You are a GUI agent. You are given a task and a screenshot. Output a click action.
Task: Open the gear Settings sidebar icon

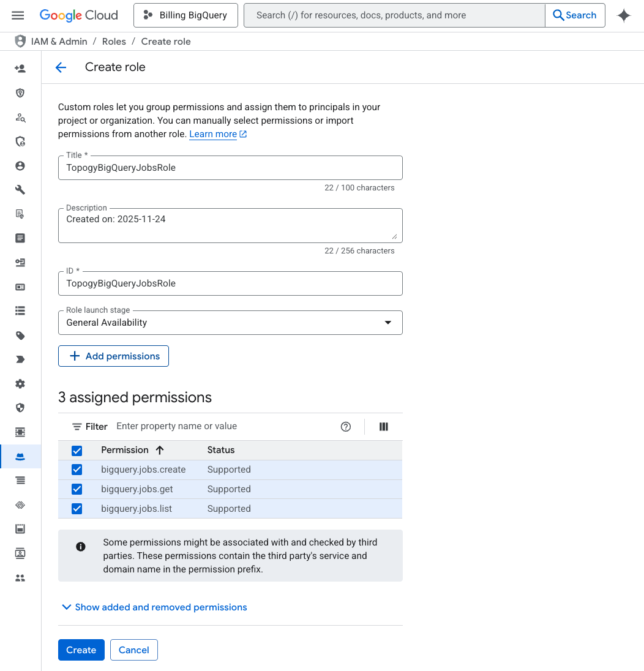coord(20,384)
